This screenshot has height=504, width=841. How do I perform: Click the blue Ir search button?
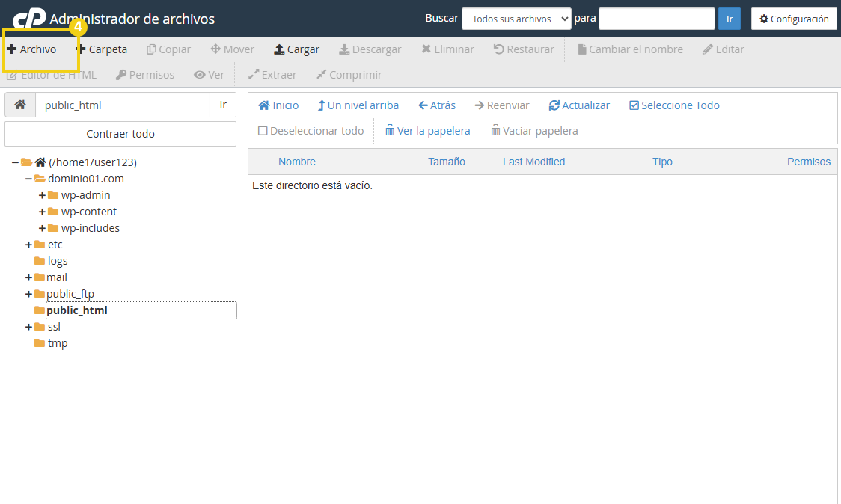click(x=730, y=19)
